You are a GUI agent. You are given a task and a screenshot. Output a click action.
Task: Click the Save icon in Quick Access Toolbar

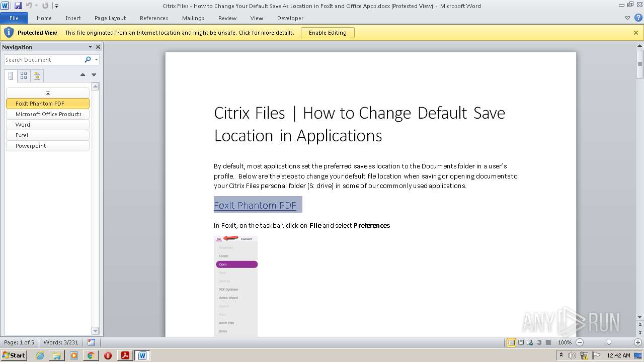pos(18,6)
